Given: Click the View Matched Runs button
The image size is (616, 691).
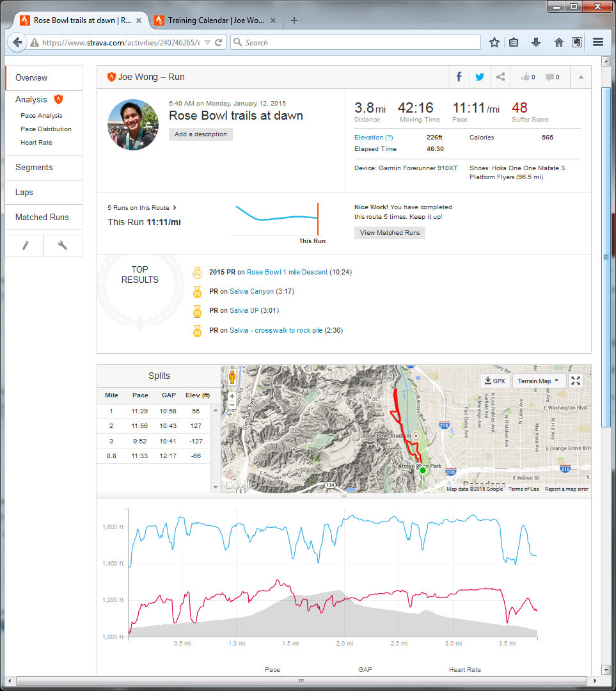Looking at the screenshot, I should [390, 232].
